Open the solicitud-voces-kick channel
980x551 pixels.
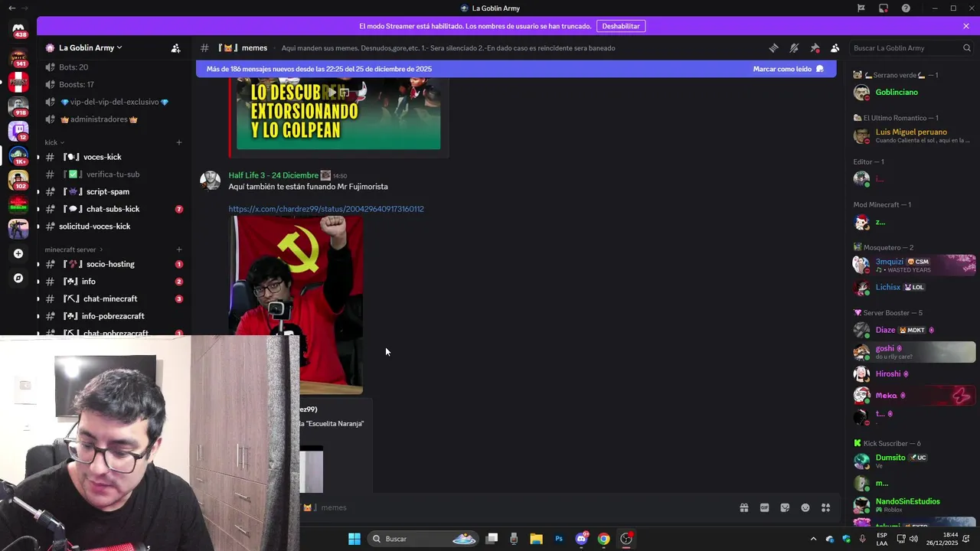tap(114, 227)
